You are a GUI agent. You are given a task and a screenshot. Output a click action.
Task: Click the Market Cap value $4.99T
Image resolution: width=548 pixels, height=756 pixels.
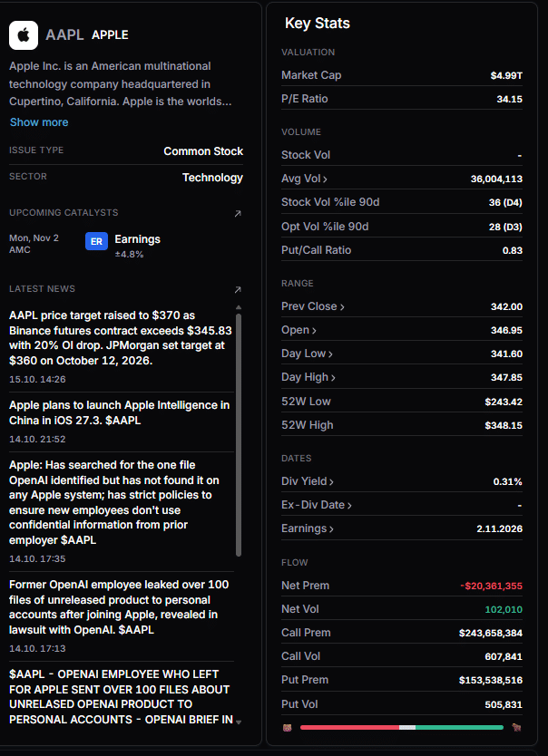pos(506,76)
